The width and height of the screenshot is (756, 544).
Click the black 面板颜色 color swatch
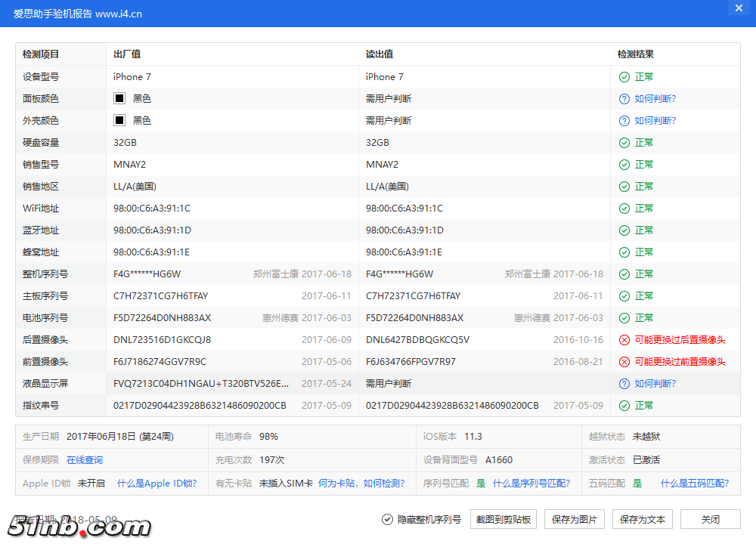[119, 99]
